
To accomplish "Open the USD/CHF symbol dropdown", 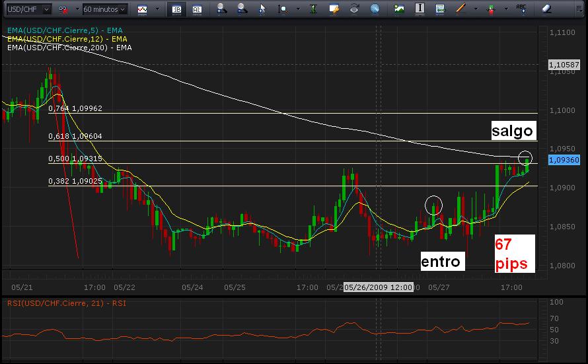I will (46, 9).
